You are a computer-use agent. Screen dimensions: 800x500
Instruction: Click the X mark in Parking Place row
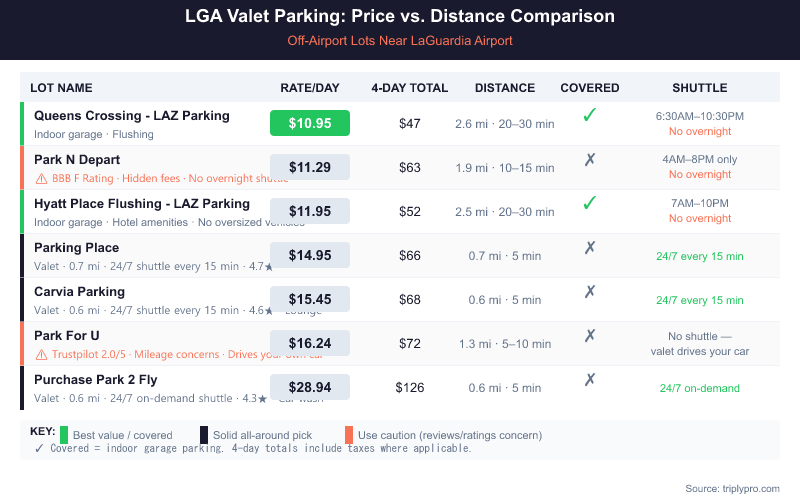click(590, 247)
